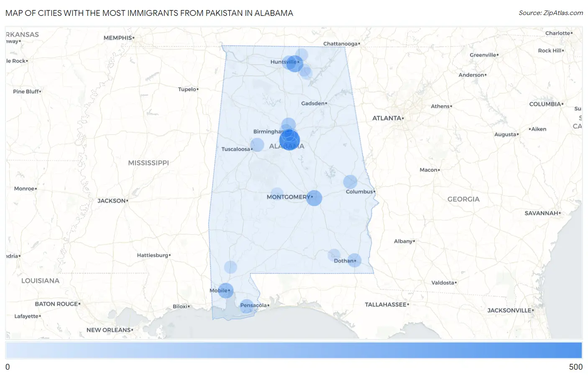Click the largest bubble near Birmingham

point(289,140)
